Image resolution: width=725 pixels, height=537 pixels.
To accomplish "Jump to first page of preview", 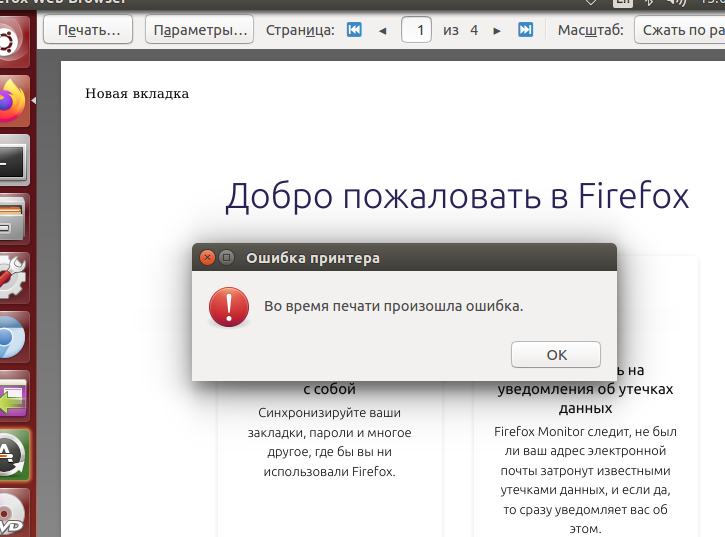I will coord(354,30).
